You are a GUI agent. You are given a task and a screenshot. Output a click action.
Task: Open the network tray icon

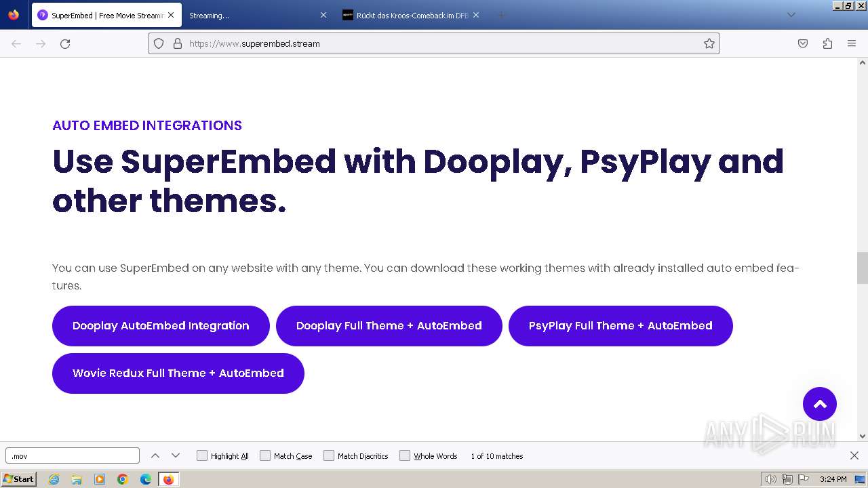[x=787, y=479]
